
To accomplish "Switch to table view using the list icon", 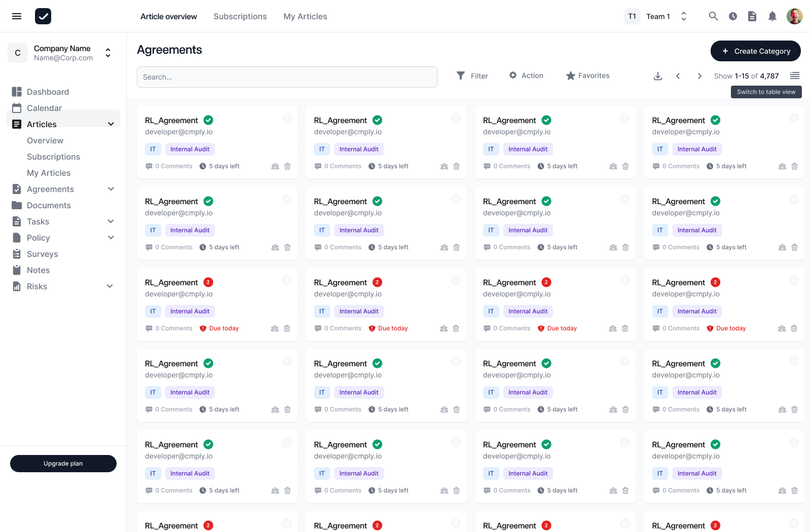I will pyautogui.click(x=794, y=75).
